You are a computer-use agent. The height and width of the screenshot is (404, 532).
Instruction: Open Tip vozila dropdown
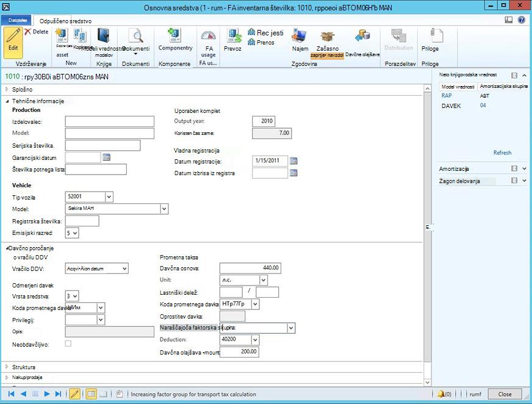coord(109,197)
